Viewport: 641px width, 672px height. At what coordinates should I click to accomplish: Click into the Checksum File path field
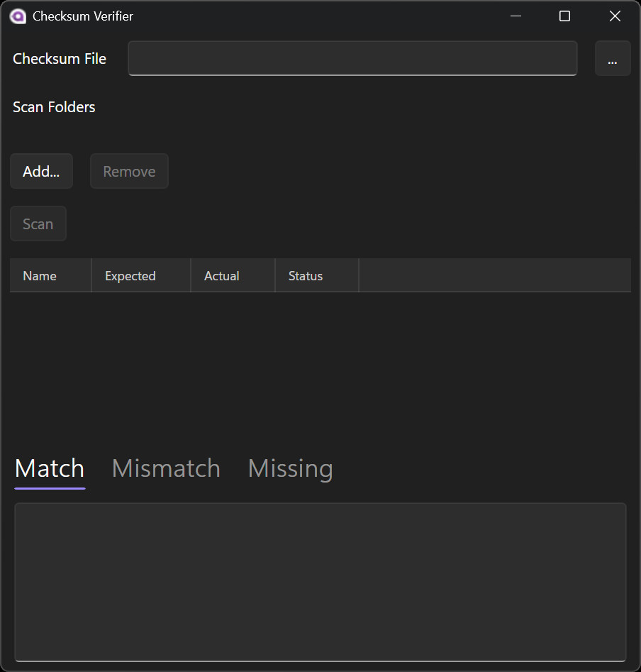(352, 58)
